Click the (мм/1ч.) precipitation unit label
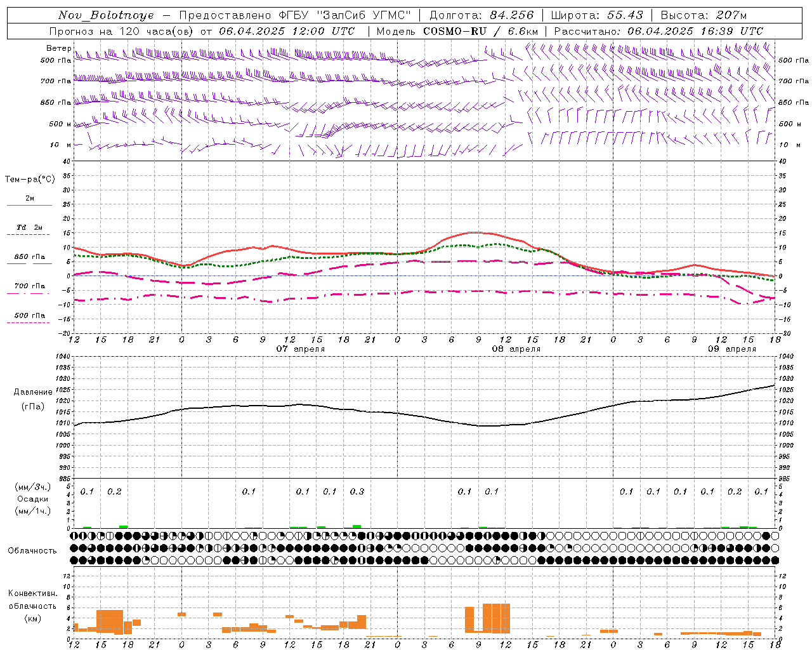This screenshot has width=812, height=650. [x=33, y=511]
